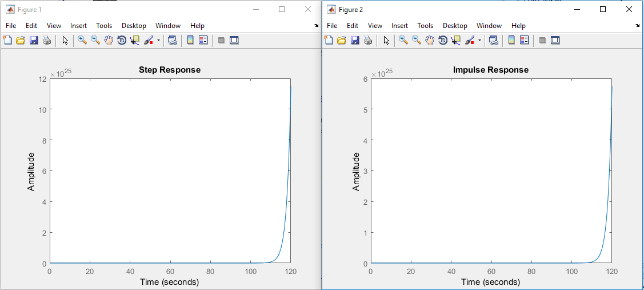Viewport: 644px width, 290px height.
Task: Click Print Figure icon in Figure 2
Action: 368,40
